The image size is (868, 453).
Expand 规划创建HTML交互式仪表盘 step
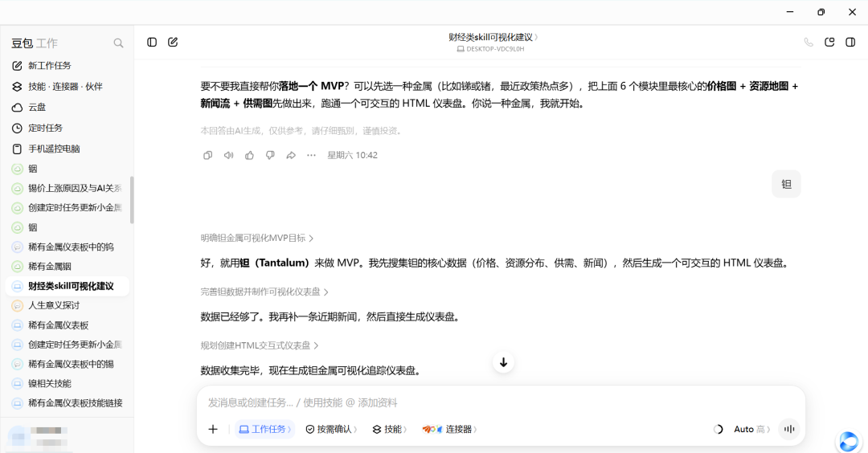[259, 345]
